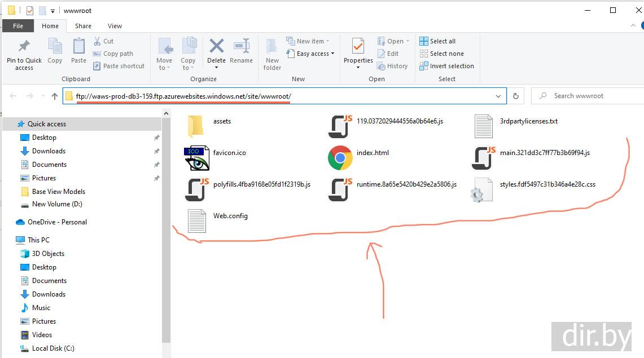The height and width of the screenshot is (358, 644).
Task: Click the Pin to Quick access icon
Action: point(24,46)
